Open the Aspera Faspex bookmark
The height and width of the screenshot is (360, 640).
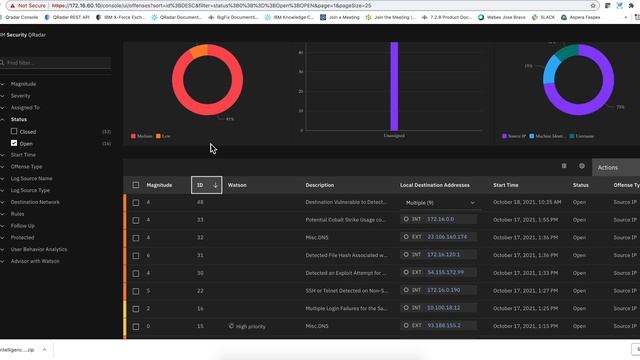coord(581,17)
